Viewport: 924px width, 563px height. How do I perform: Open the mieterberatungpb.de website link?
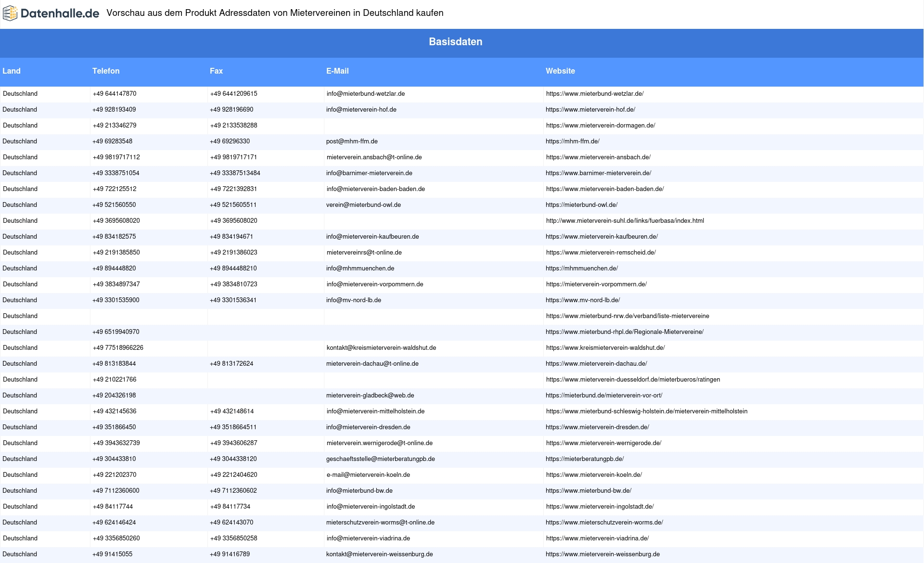pos(585,459)
